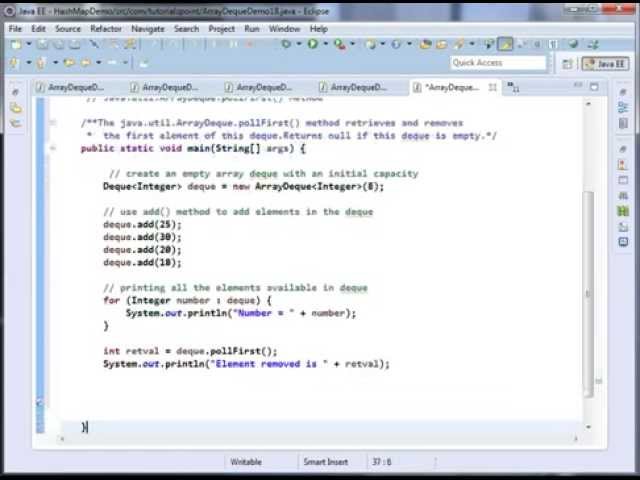Open the New wizard dropdown arrow
This screenshot has width=640, height=480.
29,44
